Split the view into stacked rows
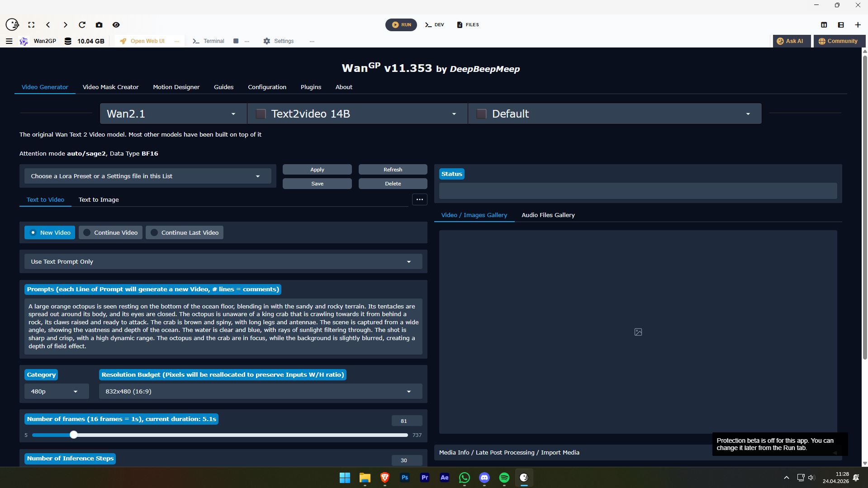Viewport: 868px width, 488px height. [841, 25]
